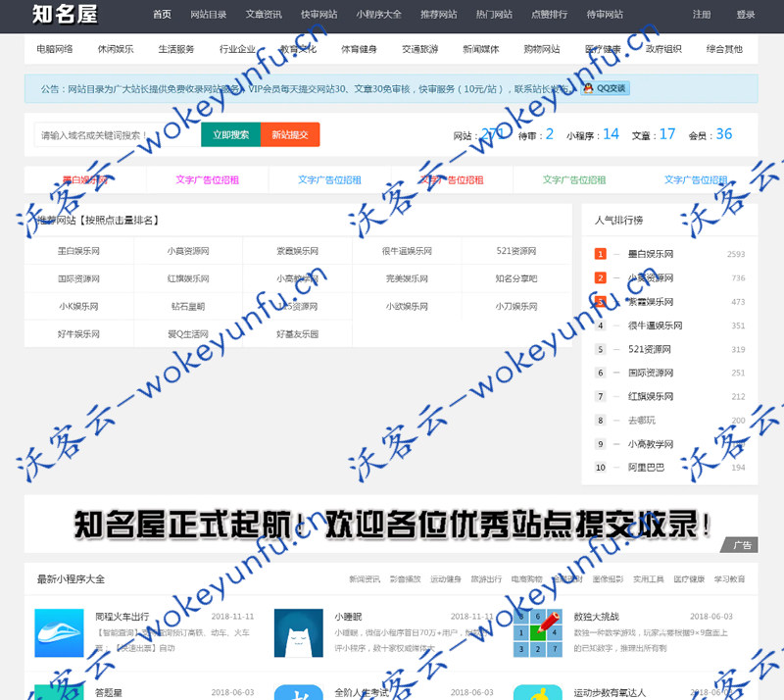Click the 知名屋 site logo
This screenshot has height=700, width=784.
[x=65, y=14]
